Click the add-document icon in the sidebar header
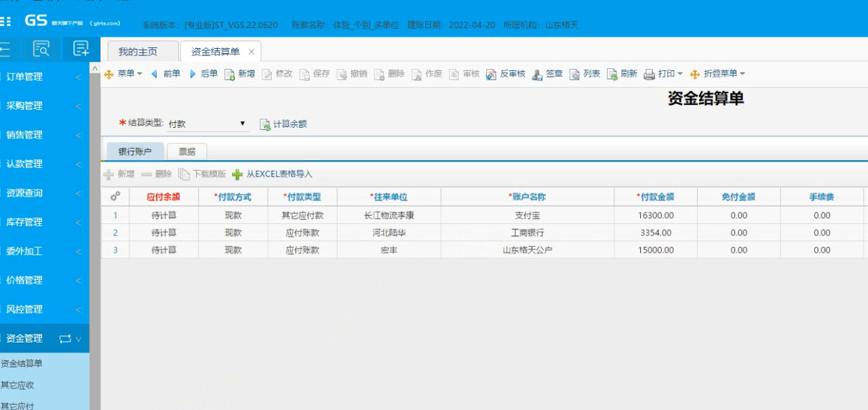The height and width of the screenshot is (410, 868). tap(81, 49)
